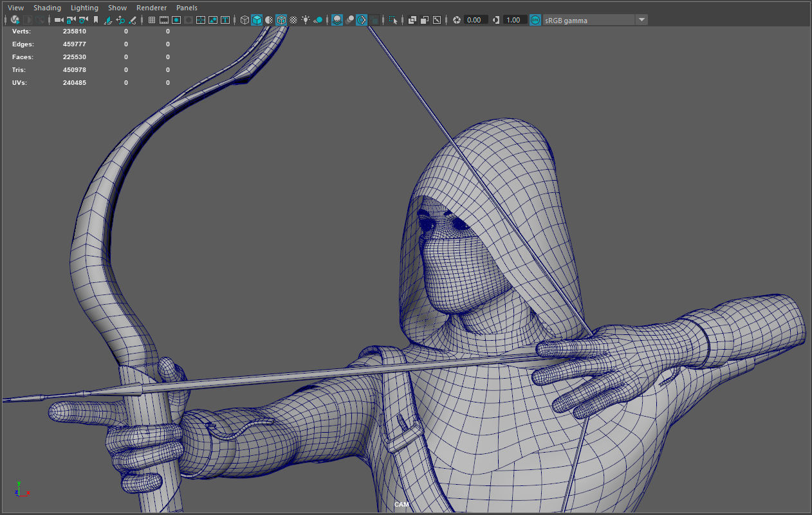Open the Lighting menu
Viewport: 812px width, 515px height.
pos(84,8)
